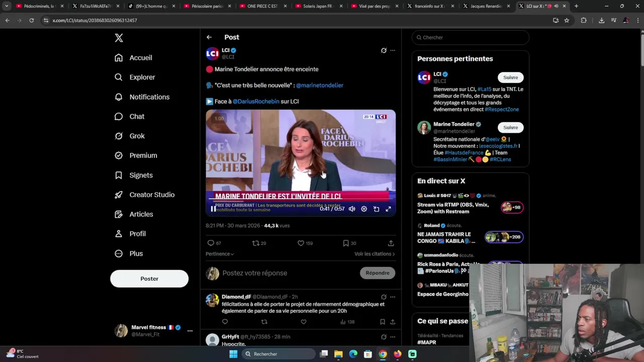
Task: Open the tab search chevron
Action: point(7,6)
